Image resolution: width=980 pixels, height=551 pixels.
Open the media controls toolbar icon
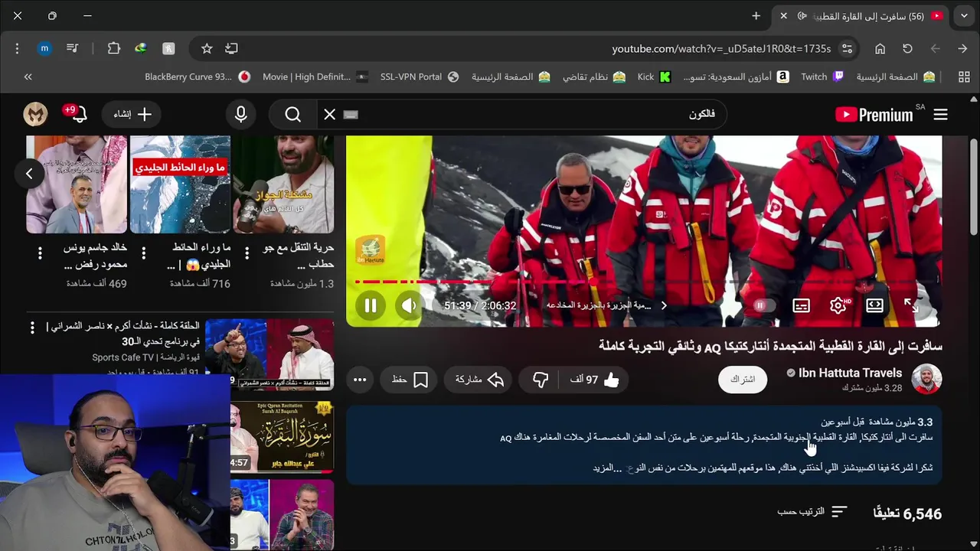click(72, 48)
